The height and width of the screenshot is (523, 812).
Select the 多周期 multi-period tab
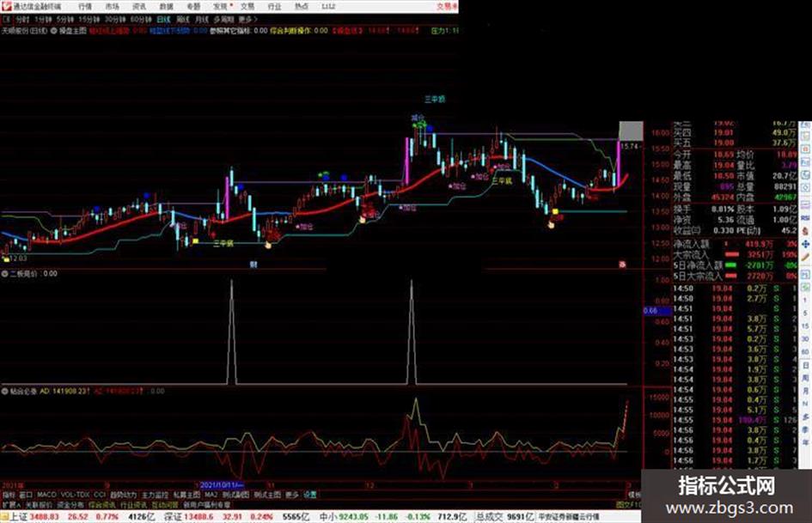click(x=223, y=20)
